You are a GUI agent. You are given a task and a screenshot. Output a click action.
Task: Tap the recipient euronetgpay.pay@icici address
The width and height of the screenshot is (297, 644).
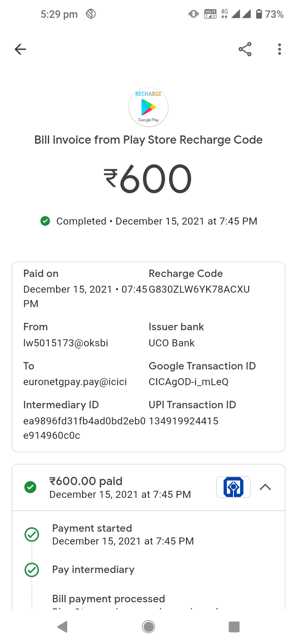coord(75,382)
